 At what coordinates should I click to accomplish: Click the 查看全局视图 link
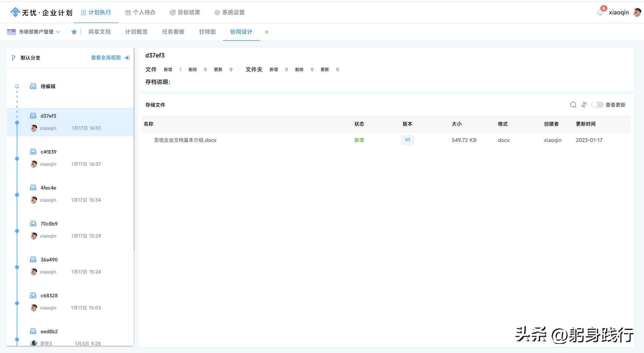click(106, 58)
